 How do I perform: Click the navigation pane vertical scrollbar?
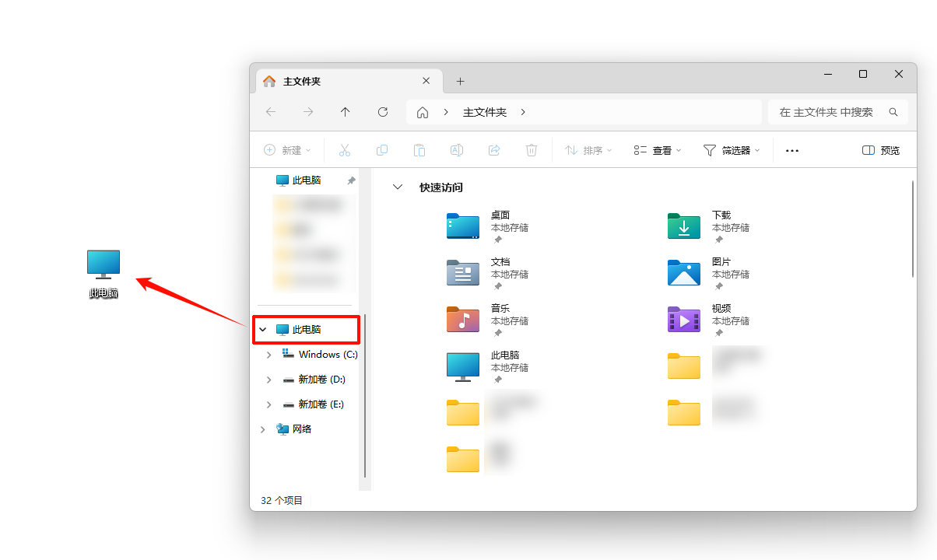tap(363, 397)
